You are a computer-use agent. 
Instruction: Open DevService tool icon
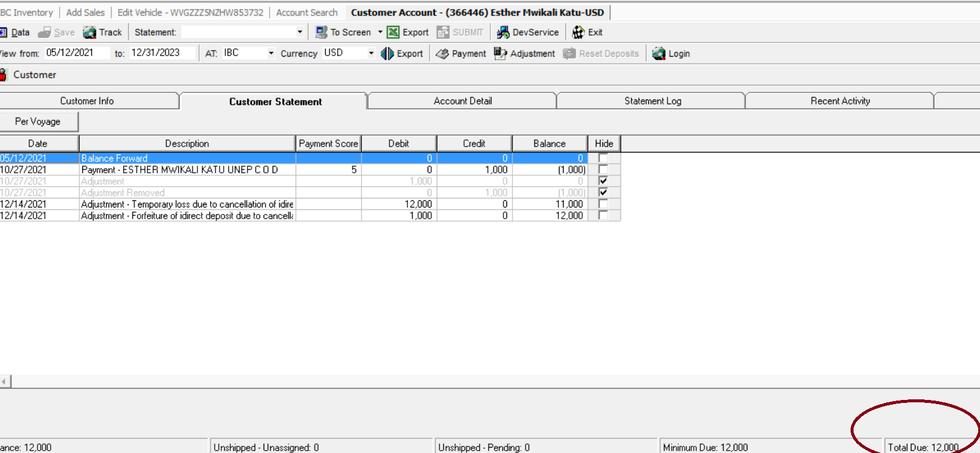coord(503,32)
